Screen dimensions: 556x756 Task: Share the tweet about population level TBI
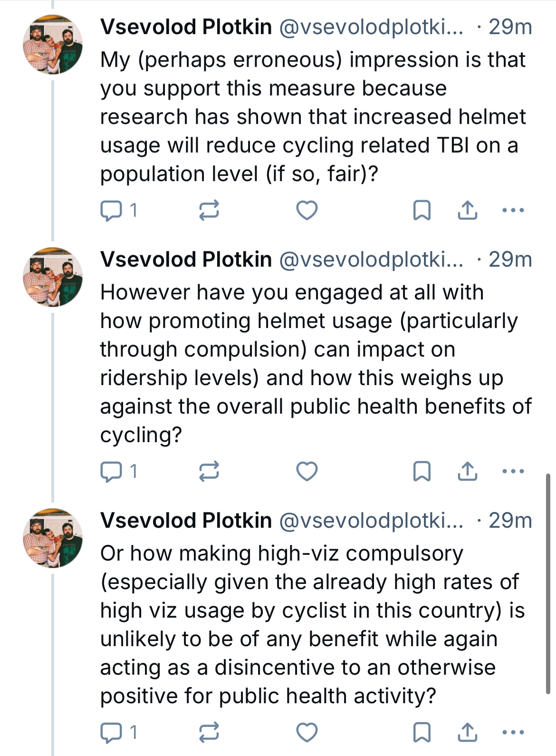468,210
